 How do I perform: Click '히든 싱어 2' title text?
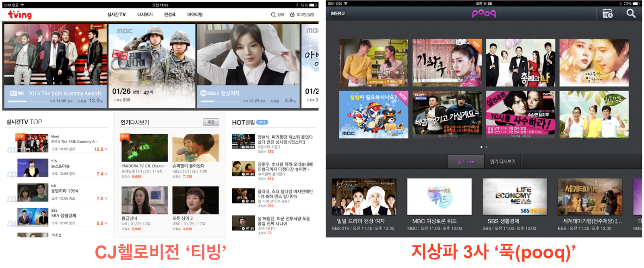pos(183,218)
